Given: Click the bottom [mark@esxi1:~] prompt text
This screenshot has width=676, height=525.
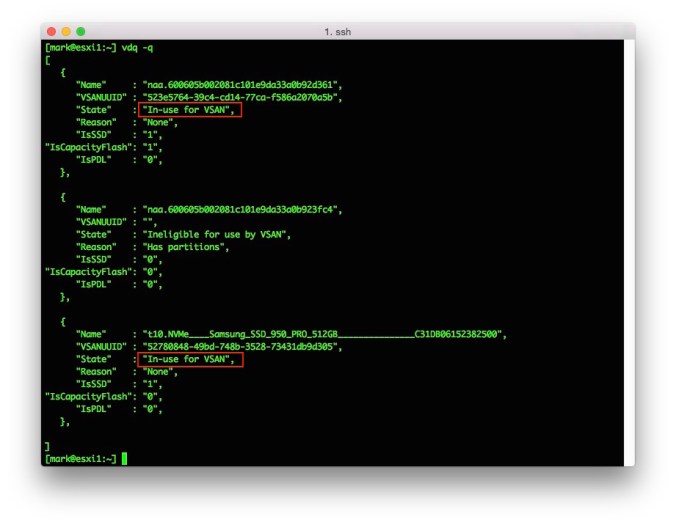Looking at the screenshot, I should click(x=80, y=458).
